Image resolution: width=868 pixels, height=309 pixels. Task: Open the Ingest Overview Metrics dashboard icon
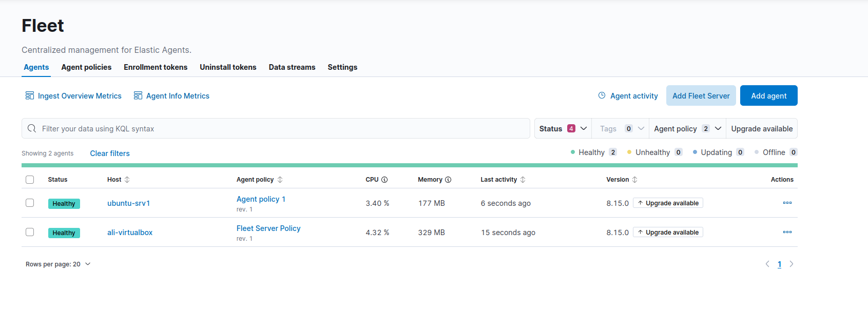30,96
